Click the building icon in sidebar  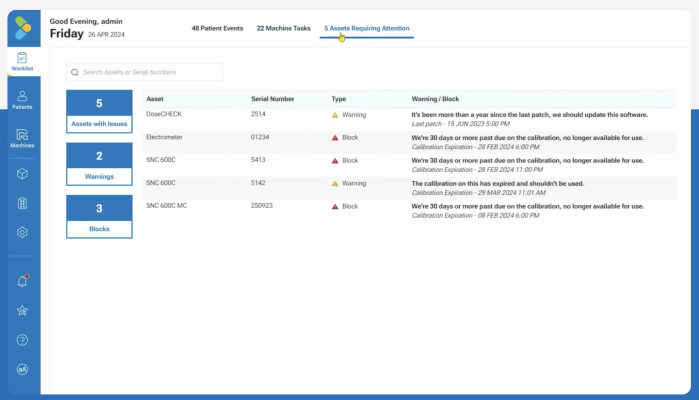tap(22, 203)
